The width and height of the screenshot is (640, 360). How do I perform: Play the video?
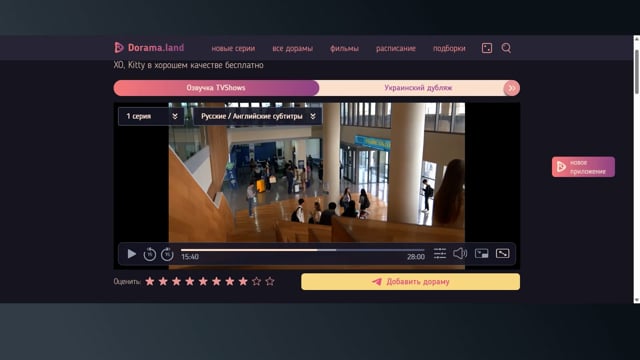(x=131, y=254)
